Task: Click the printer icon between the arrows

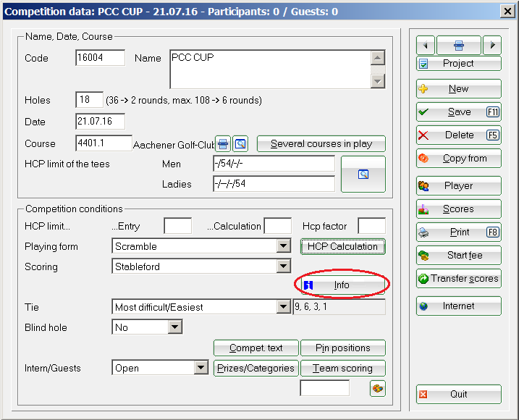Action: (458, 45)
